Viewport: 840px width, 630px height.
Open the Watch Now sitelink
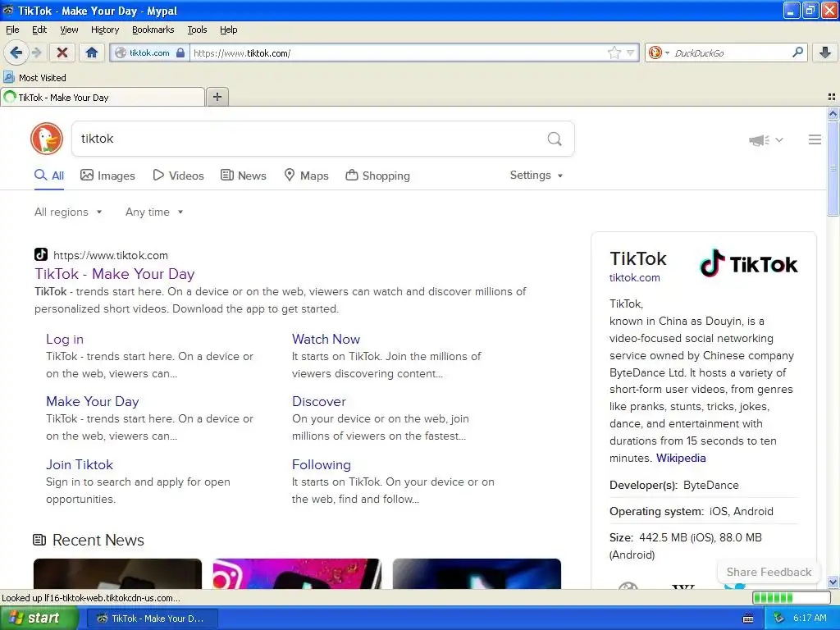(x=326, y=339)
